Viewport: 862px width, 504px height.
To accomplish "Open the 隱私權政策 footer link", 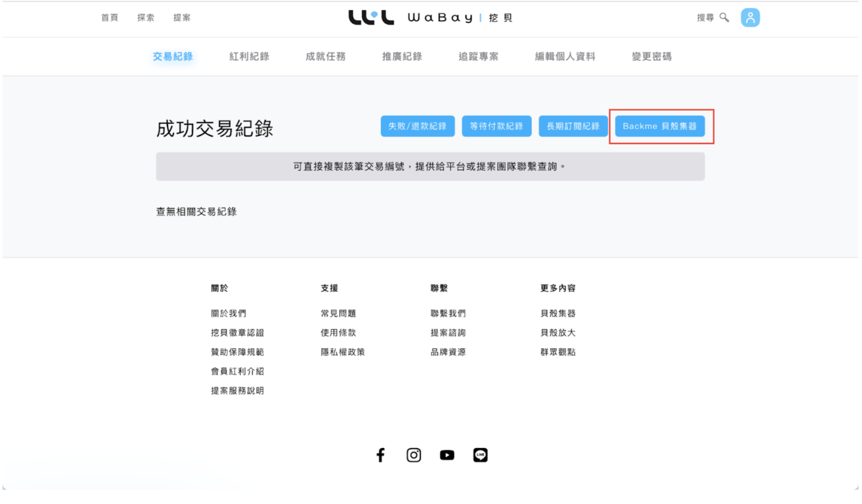I will 343,352.
